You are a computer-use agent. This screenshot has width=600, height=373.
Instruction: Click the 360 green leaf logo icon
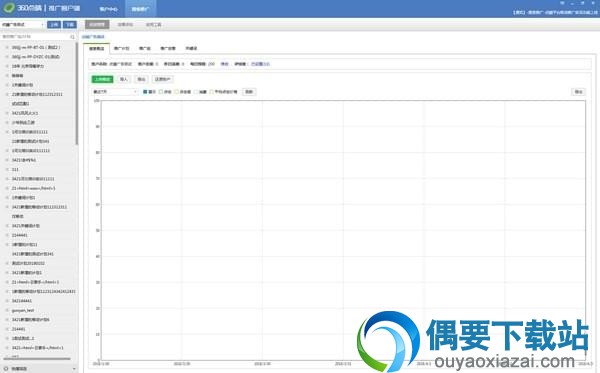[9, 8]
